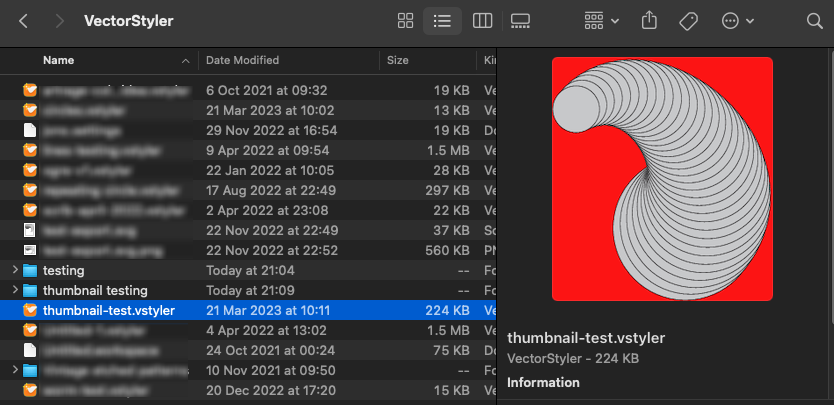The image size is (834, 405).
Task: Switch to icon grid view
Action: click(x=405, y=20)
